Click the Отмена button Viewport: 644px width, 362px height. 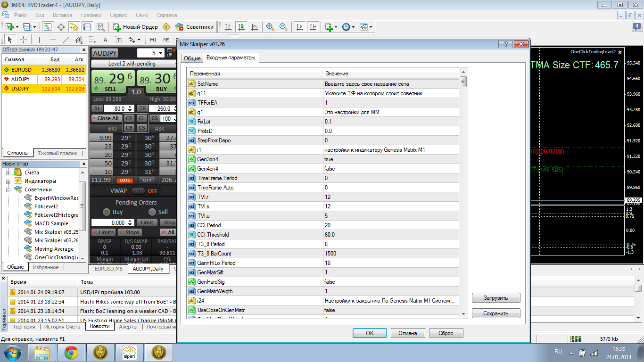408,333
